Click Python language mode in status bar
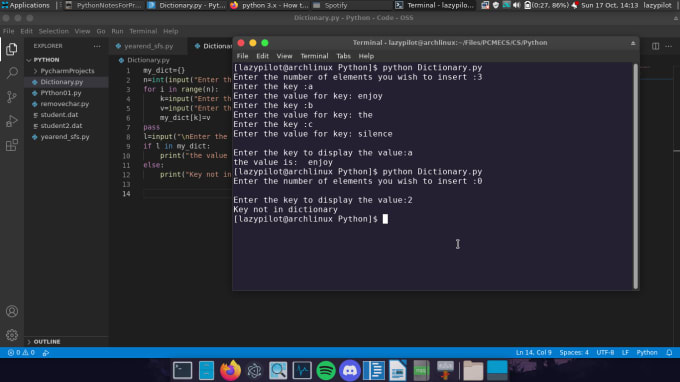This screenshot has width=680, height=382. (647, 353)
